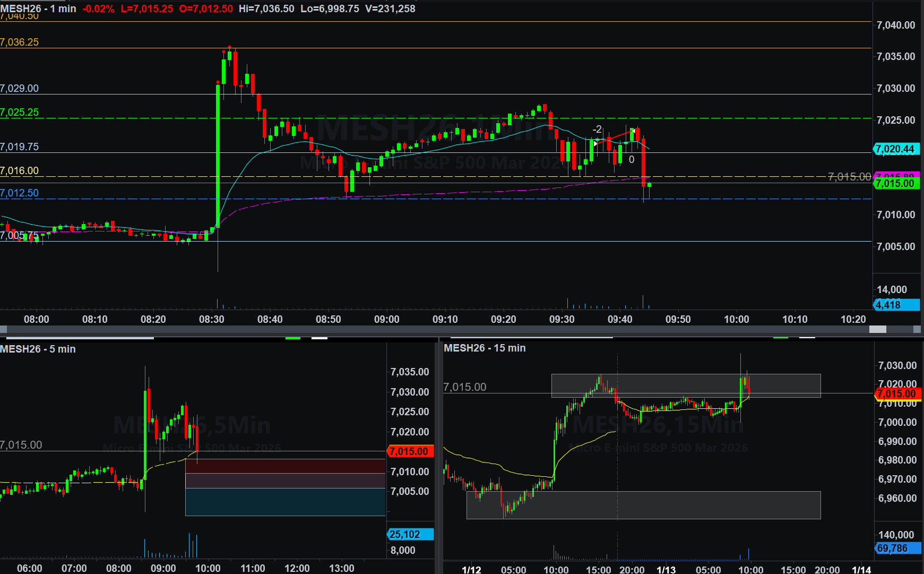The image size is (924, 574).
Task: Click the dark red zone on 5 min chart
Action: (x=285, y=466)
